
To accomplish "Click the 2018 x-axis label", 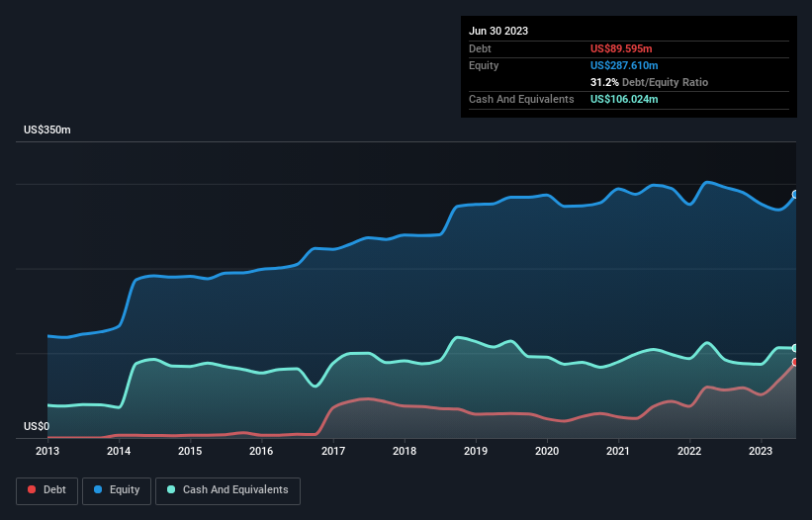I will (x=405, y=451).
